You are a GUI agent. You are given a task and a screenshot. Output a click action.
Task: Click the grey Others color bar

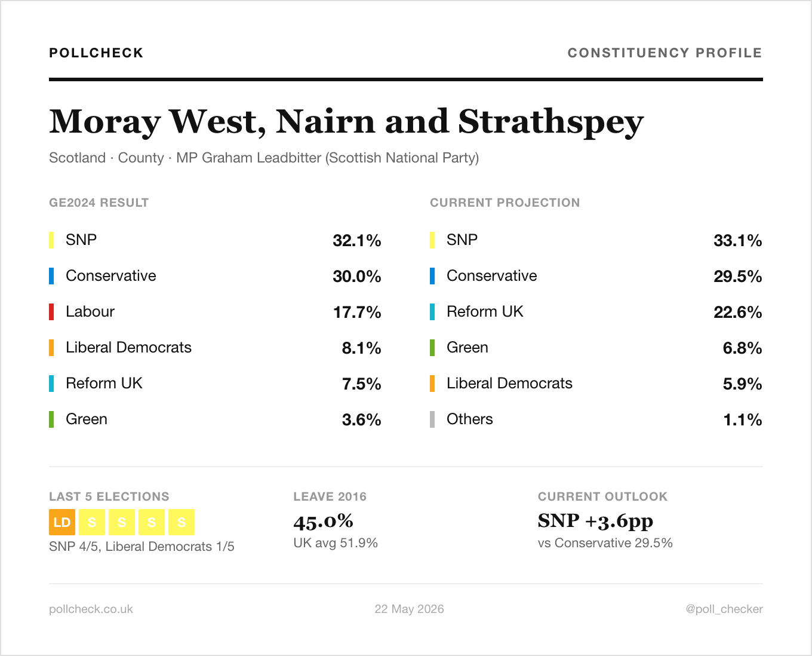point(432,419)
